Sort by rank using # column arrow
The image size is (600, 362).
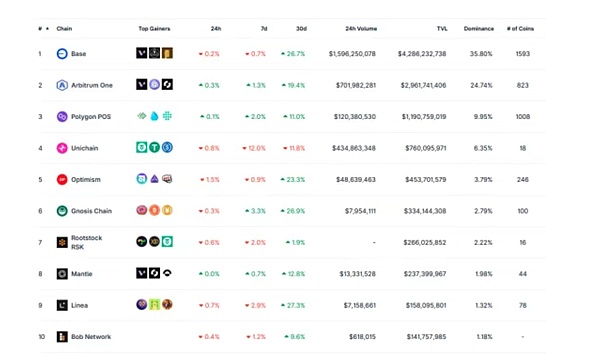click(47, 29)
